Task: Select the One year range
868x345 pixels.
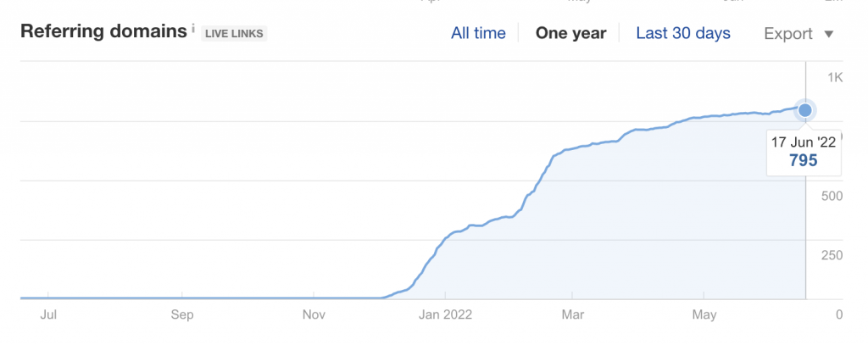Action: (x=570, y=34)
